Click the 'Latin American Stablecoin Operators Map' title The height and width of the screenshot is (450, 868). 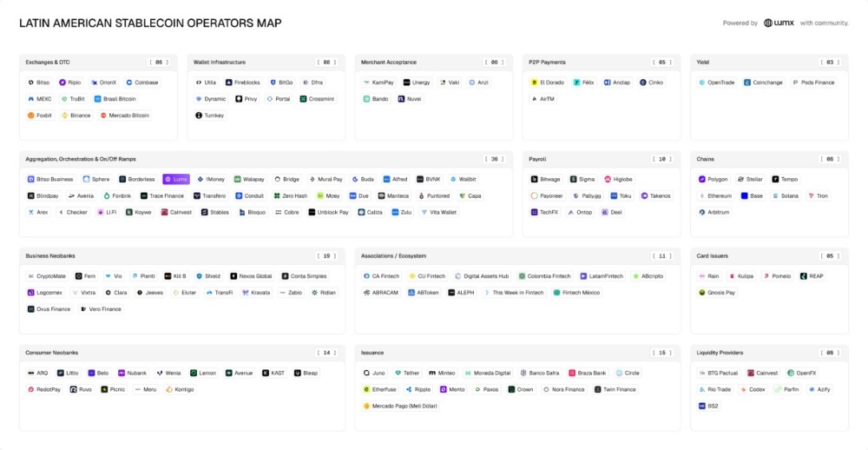pos(150,23)
